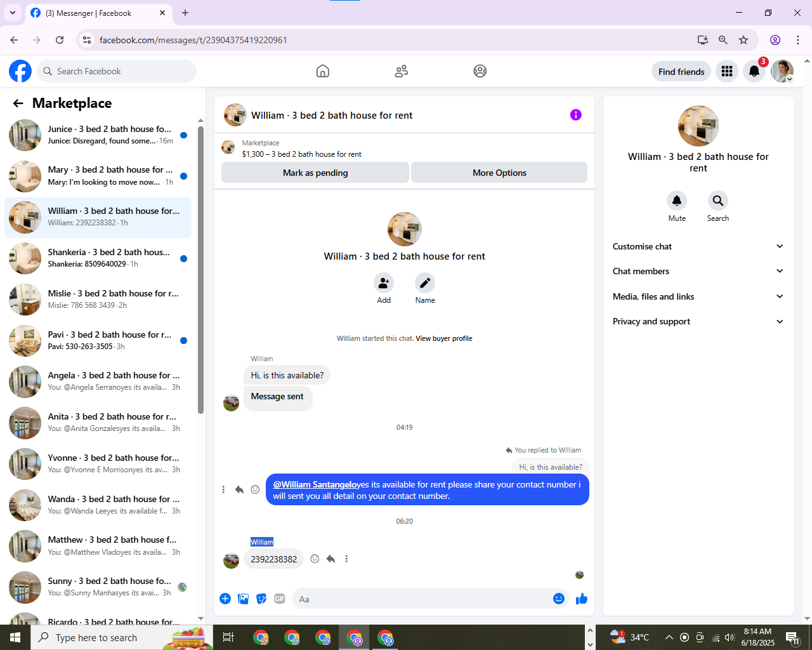
Task: Choose a sticker in composer
Action: pos(261,599)
